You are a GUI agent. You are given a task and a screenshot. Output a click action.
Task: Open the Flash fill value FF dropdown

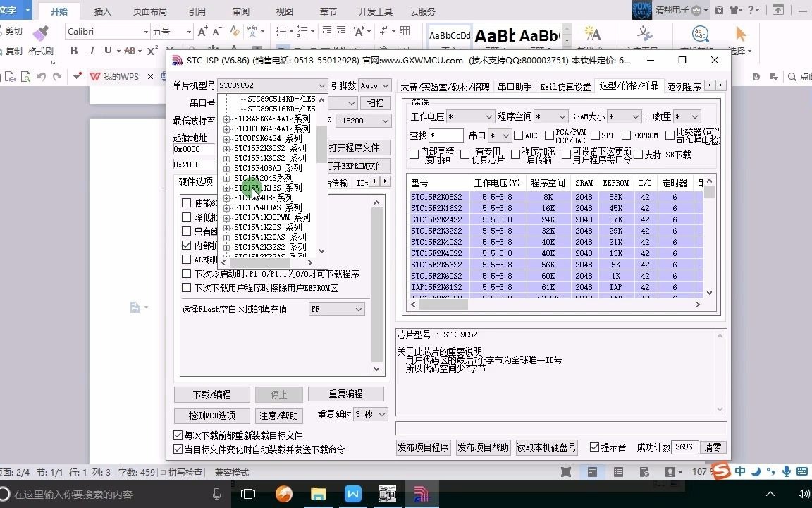click(336, 309)
